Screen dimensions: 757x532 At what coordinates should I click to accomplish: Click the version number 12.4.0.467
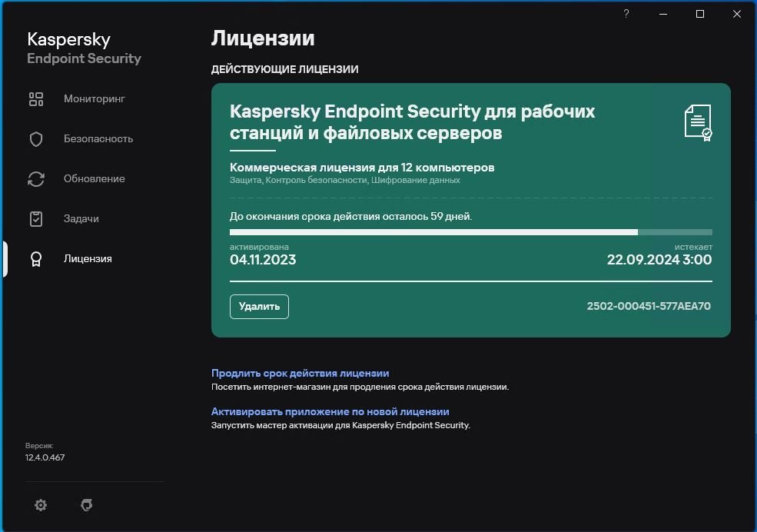[x=45, y=458]
